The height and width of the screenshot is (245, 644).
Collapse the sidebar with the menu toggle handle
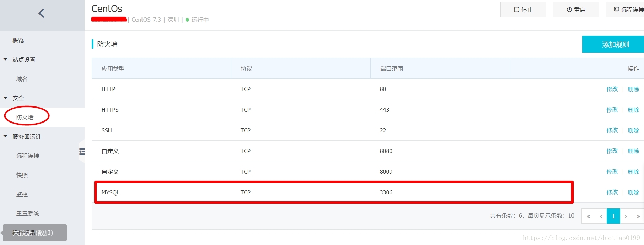click(x=82, y=152)
